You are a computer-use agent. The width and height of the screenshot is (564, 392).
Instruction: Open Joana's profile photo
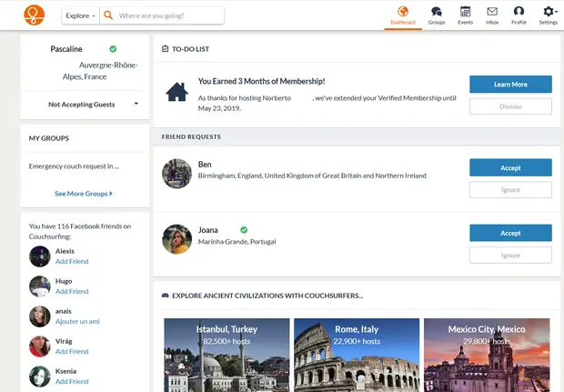click(176, 239)
